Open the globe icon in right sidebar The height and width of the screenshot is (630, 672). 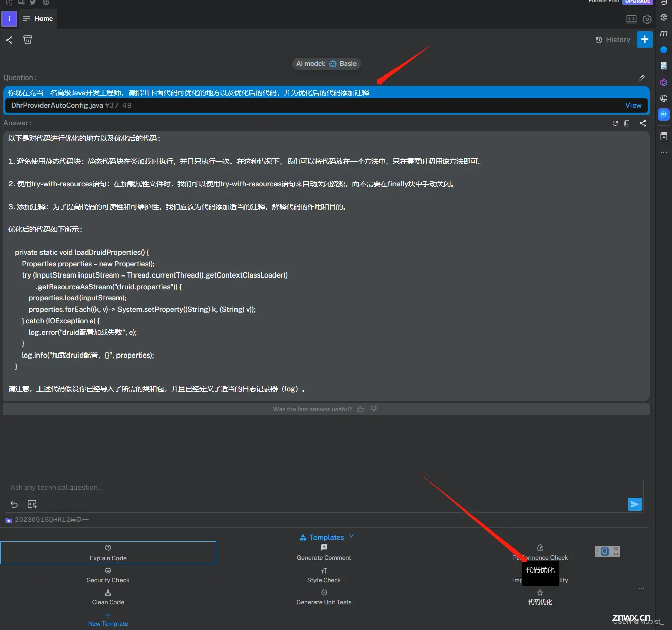point(664,98)
